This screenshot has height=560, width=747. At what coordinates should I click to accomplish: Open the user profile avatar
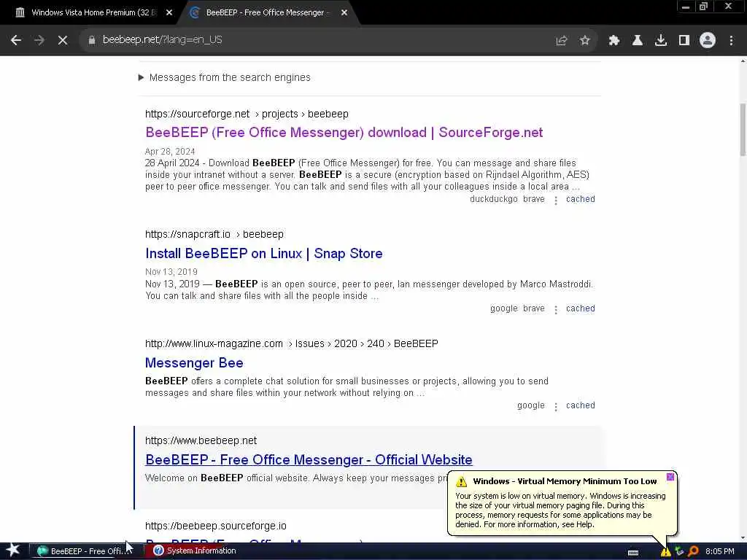tap(708, 41)
